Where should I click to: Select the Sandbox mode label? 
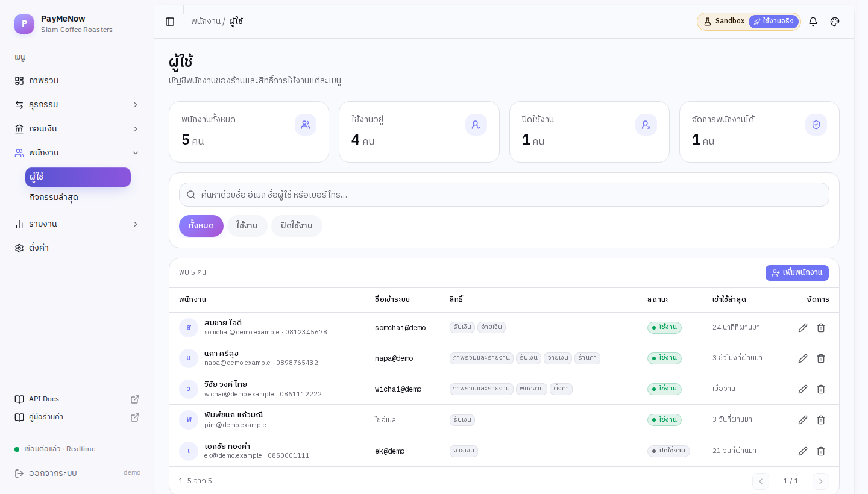tap(724, 22)
